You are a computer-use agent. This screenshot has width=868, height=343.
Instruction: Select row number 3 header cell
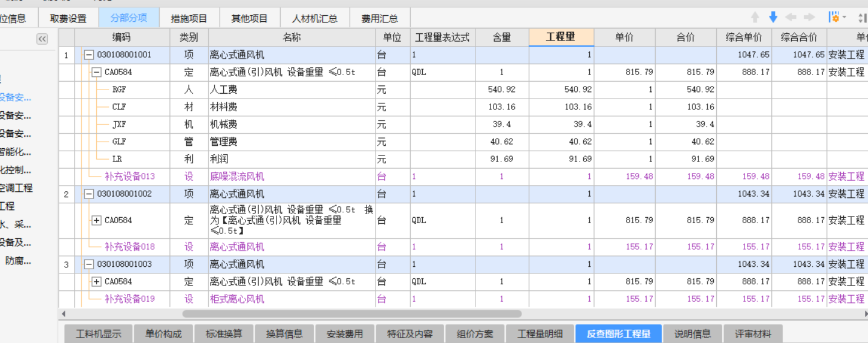coord(67,264)
